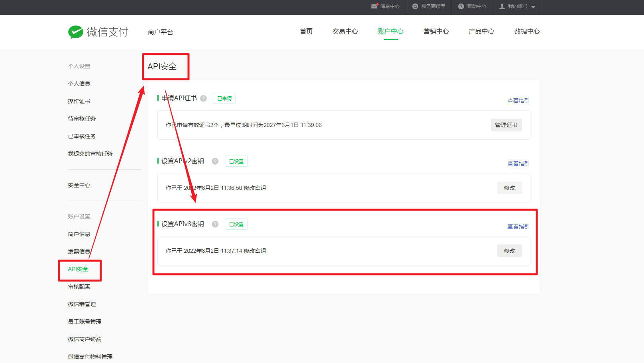Screen dimensions: 644x363
Task: Click help icon beside 设置APIv2密钥
Action: coord(215,161)
